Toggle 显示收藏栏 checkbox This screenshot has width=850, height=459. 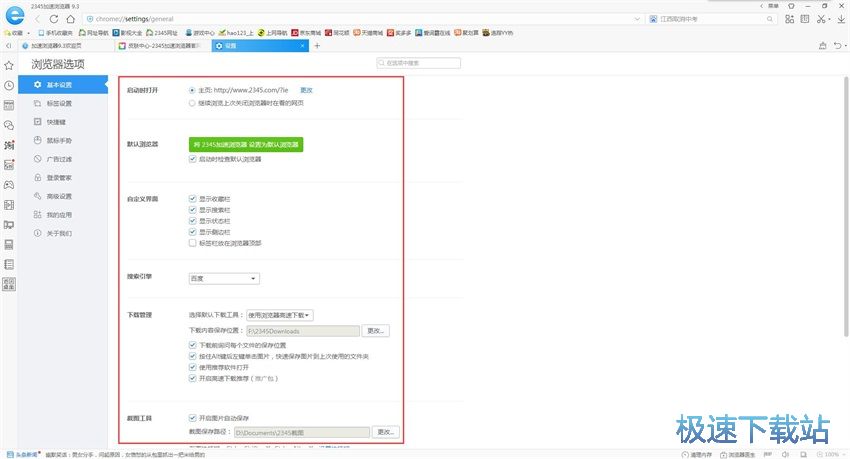tap(192, 199)
